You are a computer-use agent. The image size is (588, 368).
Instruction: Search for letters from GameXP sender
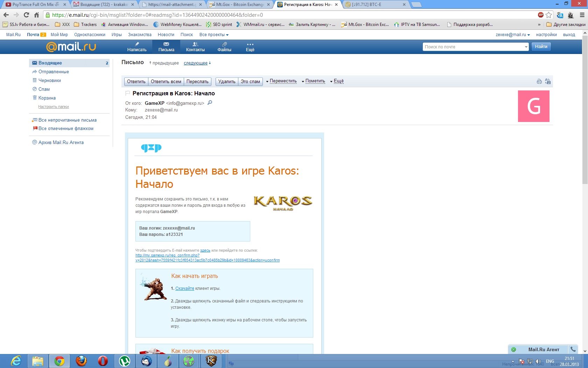[x=210, y=103]
